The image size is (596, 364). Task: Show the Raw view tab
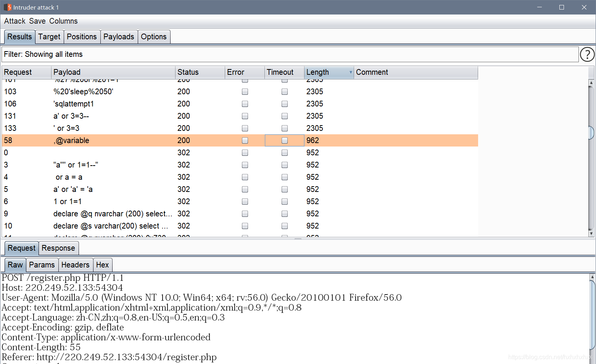click(15, 265)
